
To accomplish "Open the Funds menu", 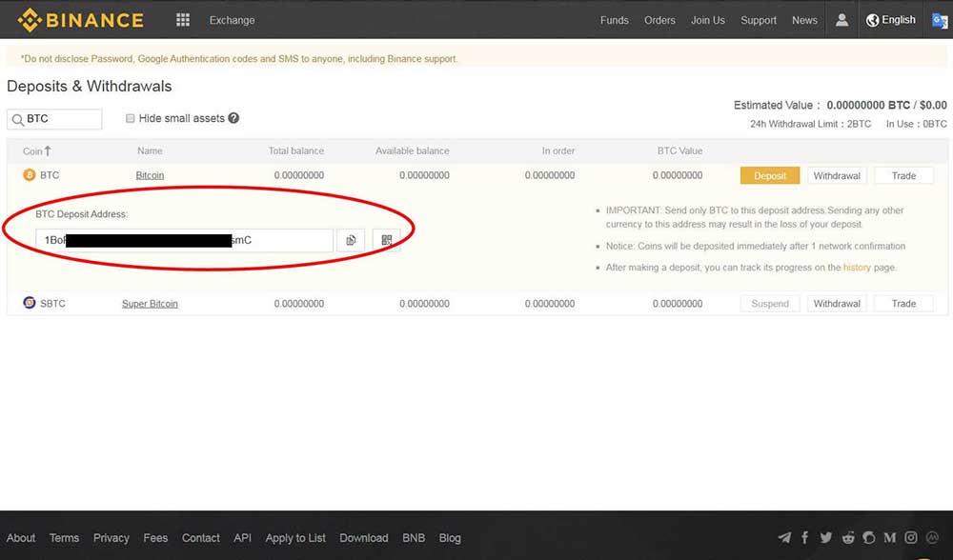I will (x=614, y=20).
